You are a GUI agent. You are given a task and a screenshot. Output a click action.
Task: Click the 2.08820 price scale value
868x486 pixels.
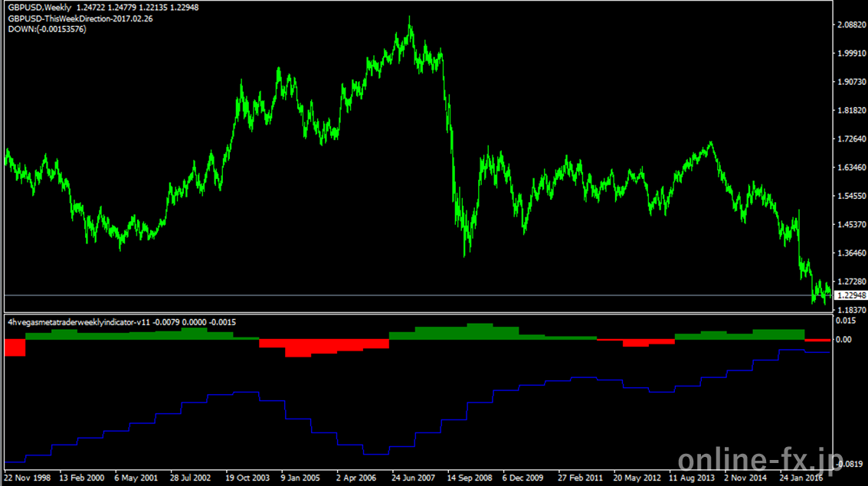[x=852, y=25]
